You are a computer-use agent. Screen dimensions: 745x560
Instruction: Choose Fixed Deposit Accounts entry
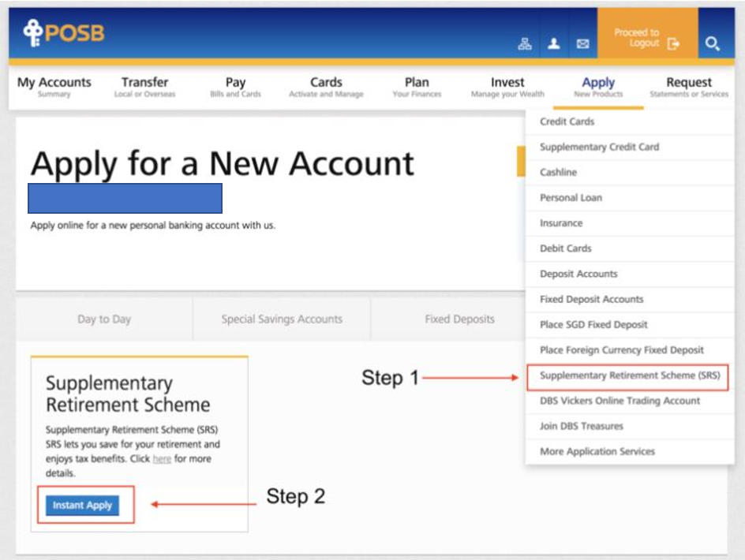tap(630, 299)
